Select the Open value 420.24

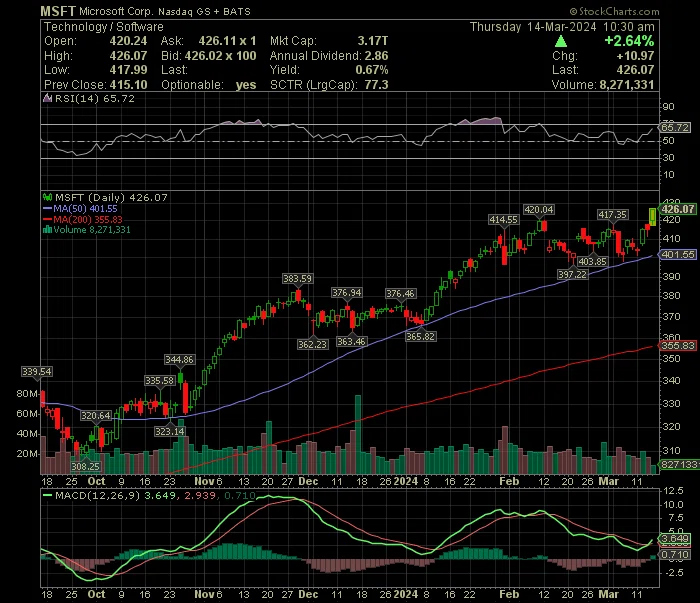tap(128, 41)
